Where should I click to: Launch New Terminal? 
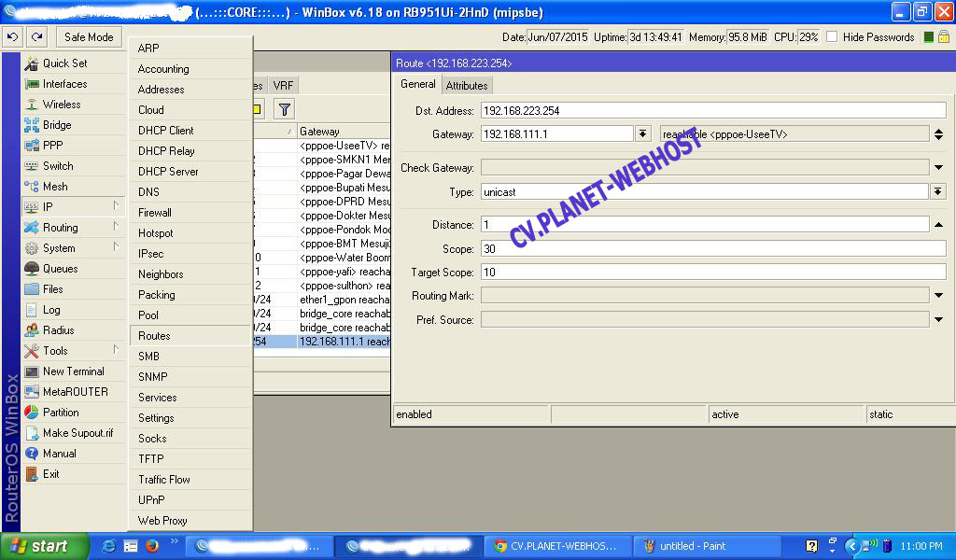[73, 371]
